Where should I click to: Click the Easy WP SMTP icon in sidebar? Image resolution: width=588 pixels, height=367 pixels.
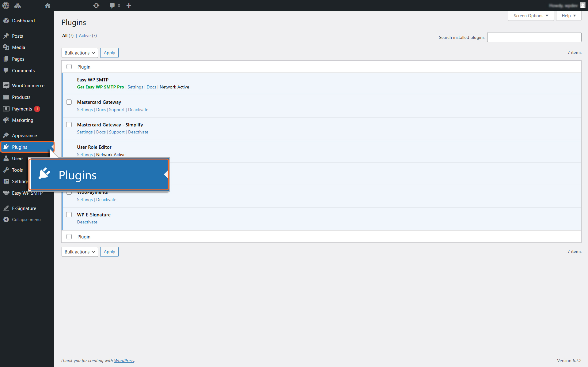6,193
